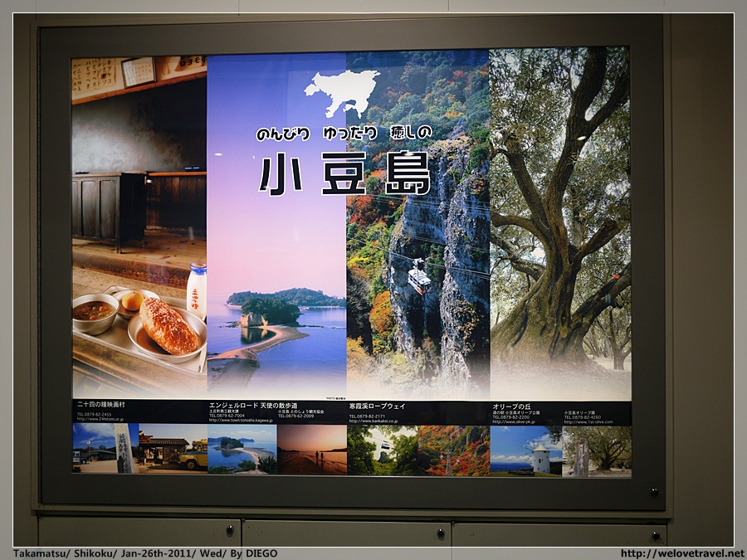Click the milk bottle beside the lunch tray

click(x=196, y=290)
